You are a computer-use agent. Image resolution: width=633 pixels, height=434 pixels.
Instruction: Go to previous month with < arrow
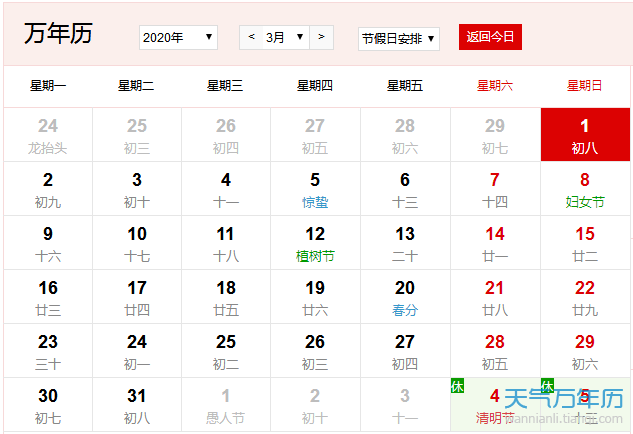251,38
